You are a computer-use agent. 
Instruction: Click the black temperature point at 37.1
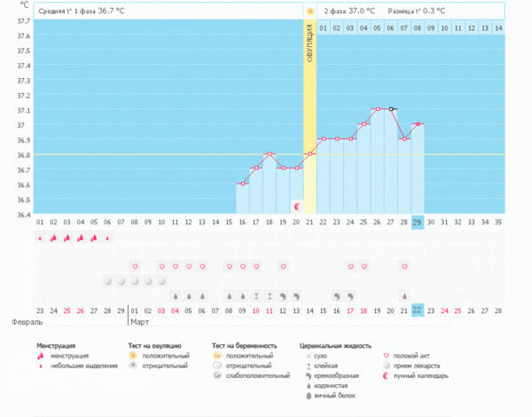coord(391,109)
